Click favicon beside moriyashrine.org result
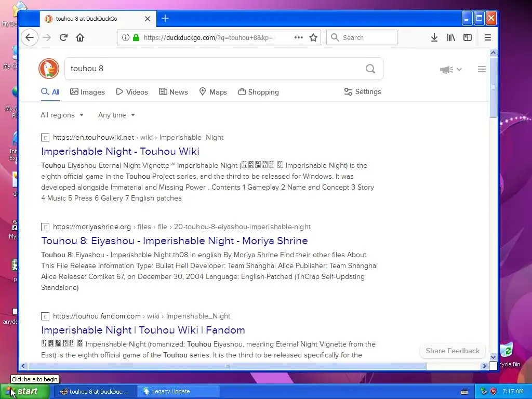This screenshot has width=532, height=399. [x=45, y=227]
